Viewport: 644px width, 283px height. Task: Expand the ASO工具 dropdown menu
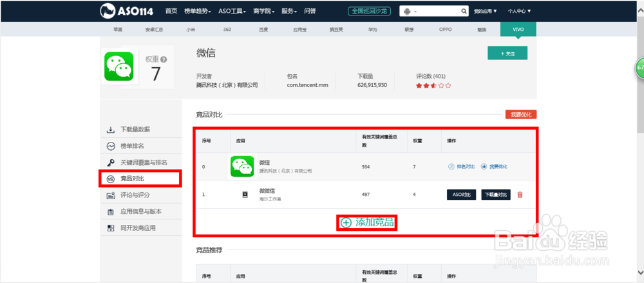tap(232, 11)
